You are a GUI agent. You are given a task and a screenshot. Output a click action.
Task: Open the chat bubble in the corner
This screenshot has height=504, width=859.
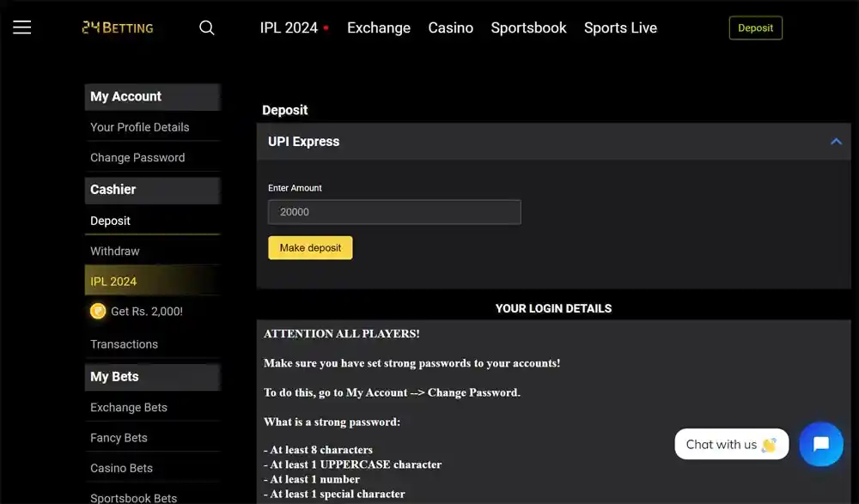[820, 444]
